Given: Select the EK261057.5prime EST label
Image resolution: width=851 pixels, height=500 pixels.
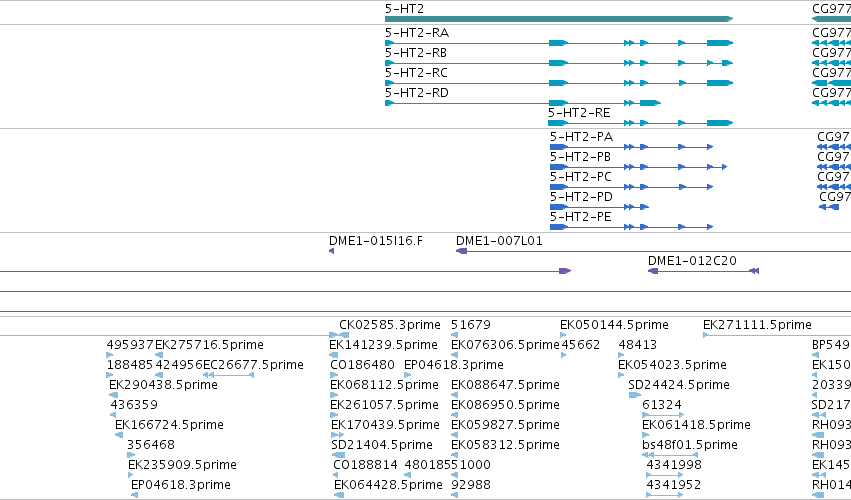Looking at the screenshot, I should point(384,405).
